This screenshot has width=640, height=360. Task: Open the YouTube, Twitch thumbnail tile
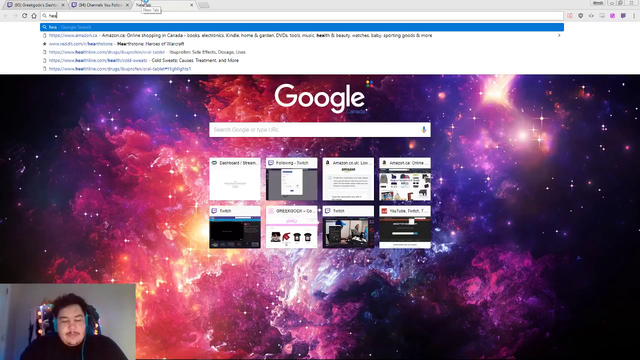point(405,227)
